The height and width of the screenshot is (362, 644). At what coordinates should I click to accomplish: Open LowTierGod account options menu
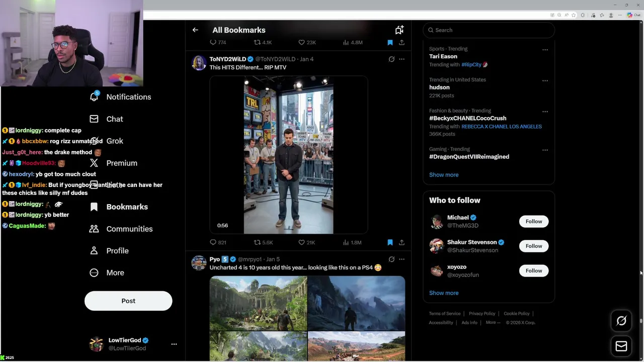[174, 344]
